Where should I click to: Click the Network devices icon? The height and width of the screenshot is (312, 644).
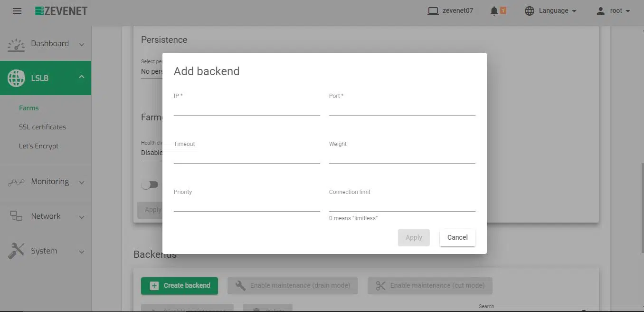point(16,216)
